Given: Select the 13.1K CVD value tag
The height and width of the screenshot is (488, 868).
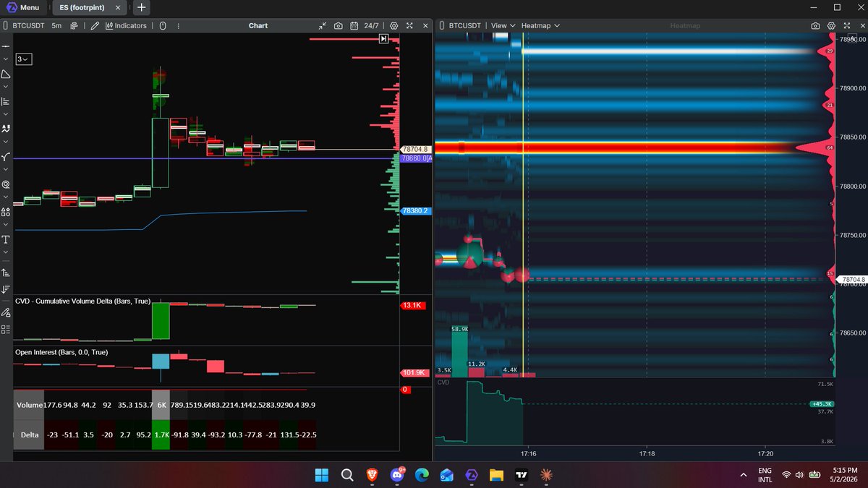Looking at the screenshot, I should (413, 306).
